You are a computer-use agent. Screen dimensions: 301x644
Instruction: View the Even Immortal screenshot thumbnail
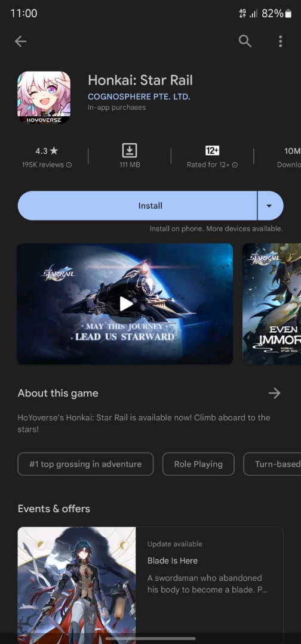click(272, 304)
